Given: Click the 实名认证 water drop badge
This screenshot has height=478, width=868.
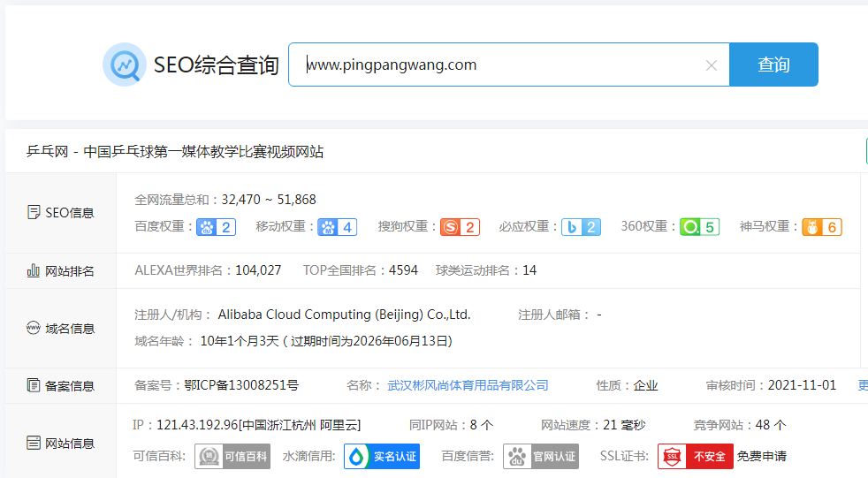Looking at the screenshot, I should tap(382, 457).
